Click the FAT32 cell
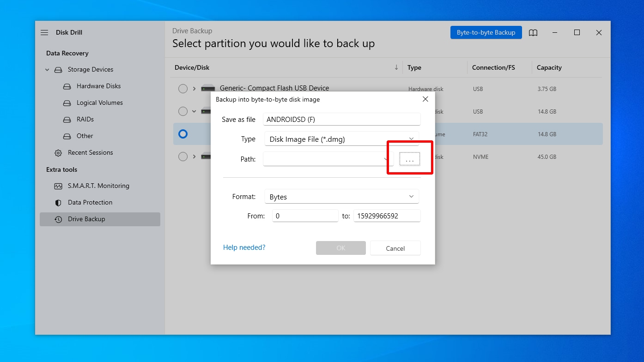 pos(480,134)
